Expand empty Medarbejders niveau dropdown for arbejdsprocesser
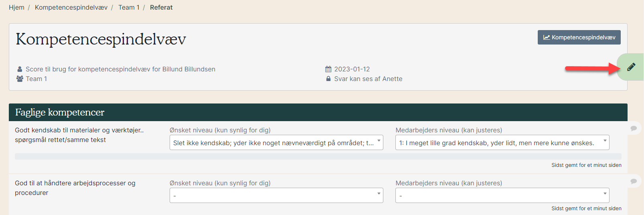Screen dimensions: 644x215 502,195
